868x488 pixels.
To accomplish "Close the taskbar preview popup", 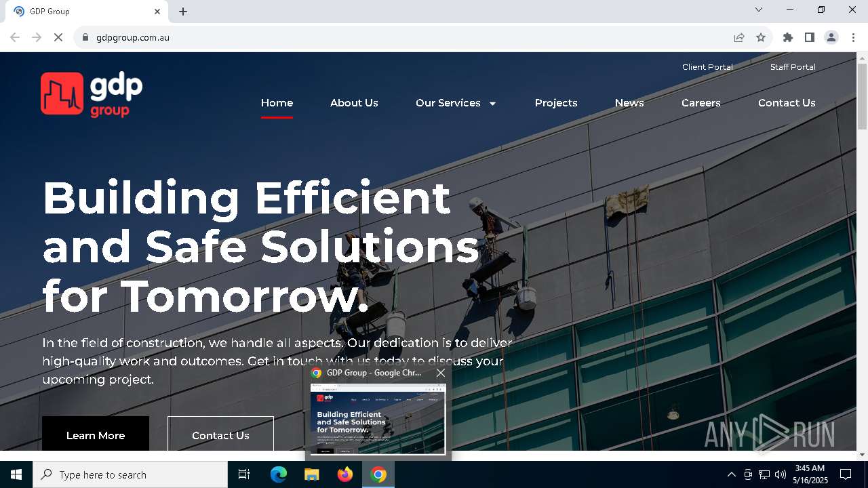I will [x=441, y=373].
